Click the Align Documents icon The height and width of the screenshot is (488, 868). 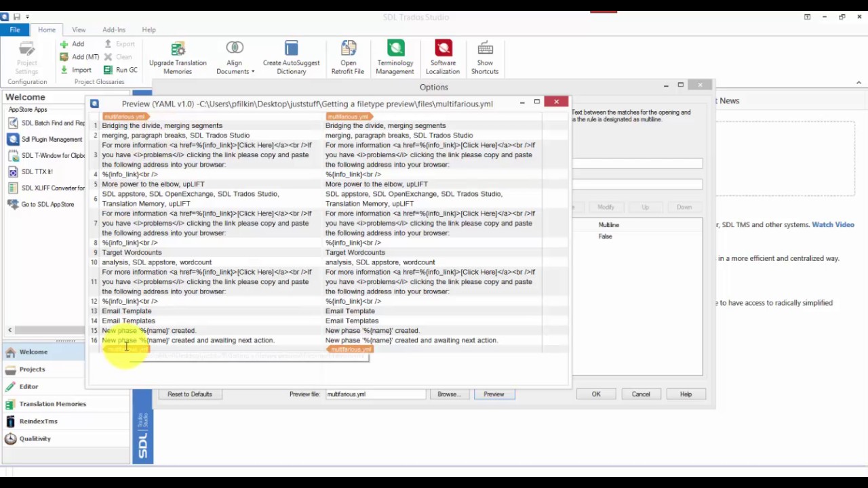tap(235, 47)
